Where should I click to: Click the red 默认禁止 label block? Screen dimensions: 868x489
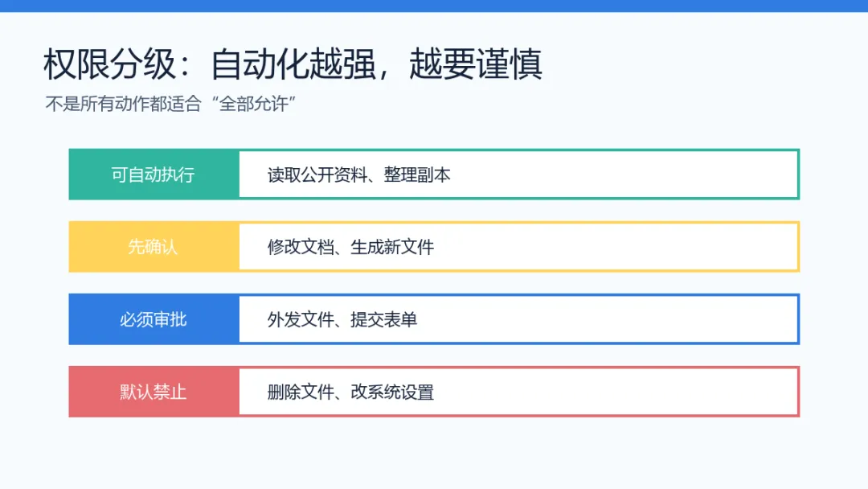(x=154, y=392)
